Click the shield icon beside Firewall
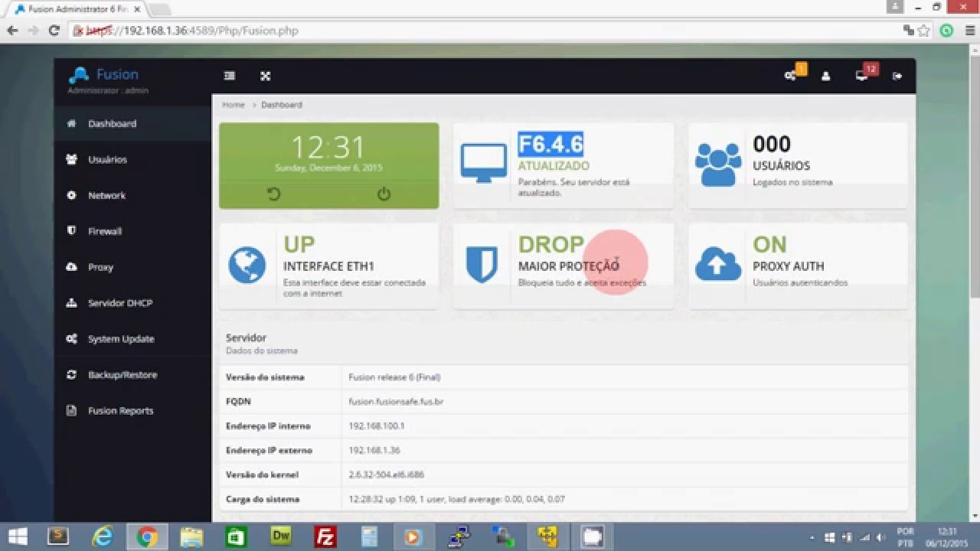This screenshot has height=551, width=980. [x=71, y=230]
